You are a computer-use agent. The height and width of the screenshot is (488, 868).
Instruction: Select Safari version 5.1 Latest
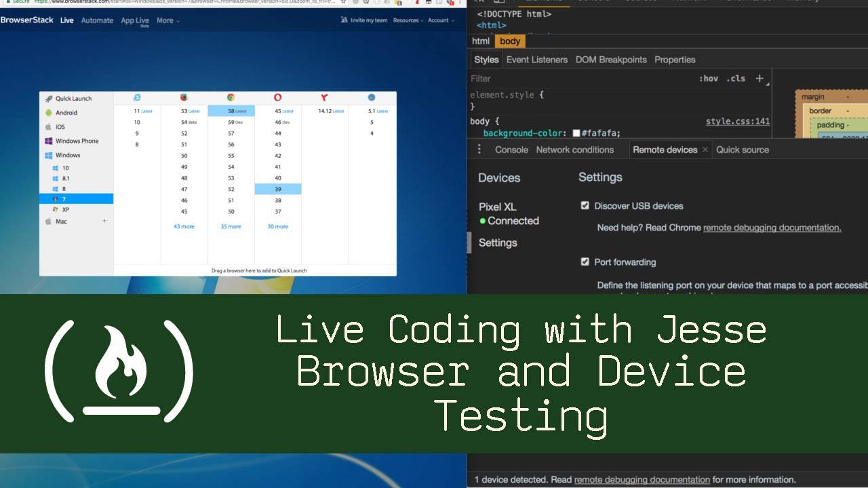pos(378,111)
